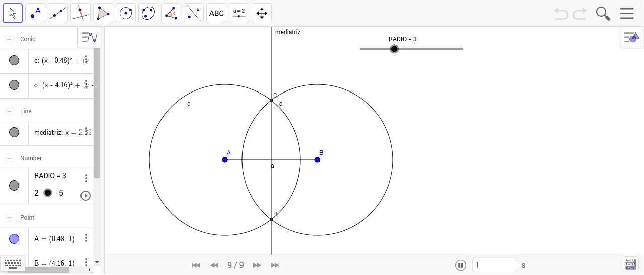Select intersection point C on canvas
The height and width of the screenshot is (275, 644).
point(271,100)
